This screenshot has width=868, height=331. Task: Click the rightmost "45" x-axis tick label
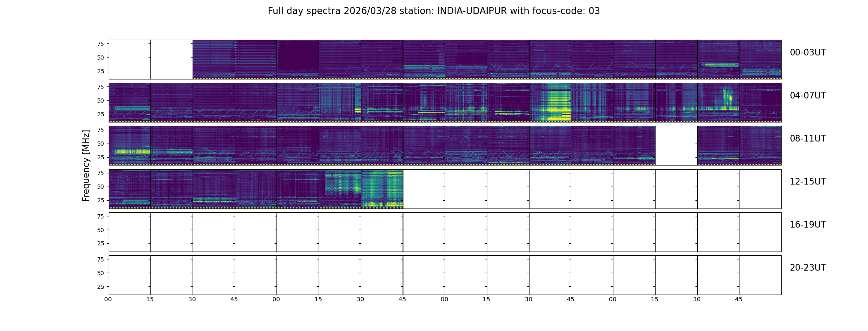739,299
